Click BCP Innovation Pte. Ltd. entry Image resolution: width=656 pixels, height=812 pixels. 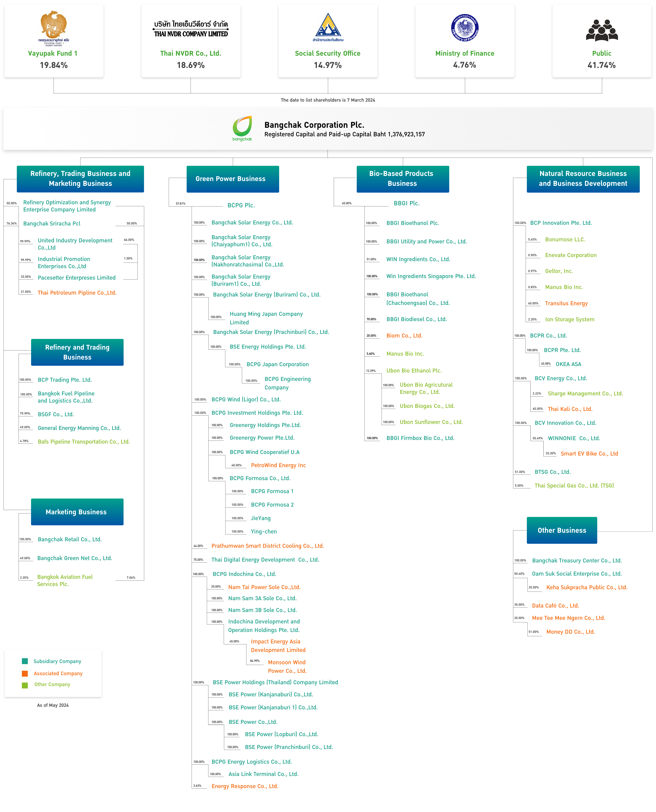(561, 223)
